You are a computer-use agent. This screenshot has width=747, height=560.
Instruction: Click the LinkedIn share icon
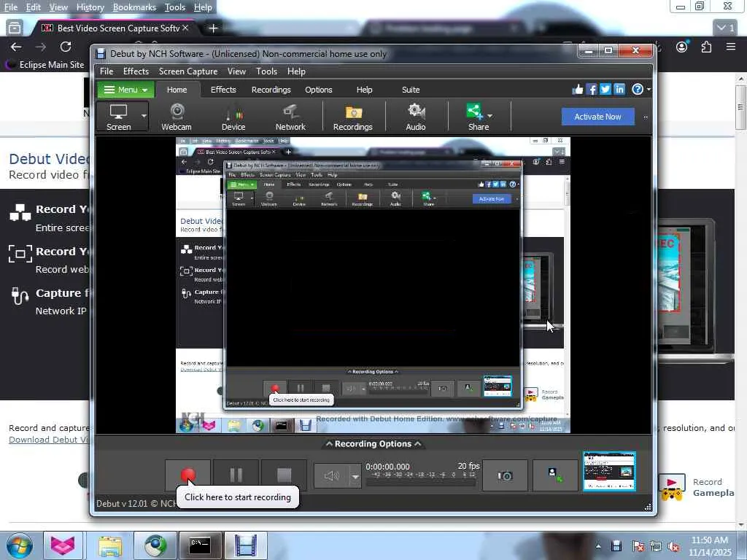pyautogui.click(x=619, y=90)
